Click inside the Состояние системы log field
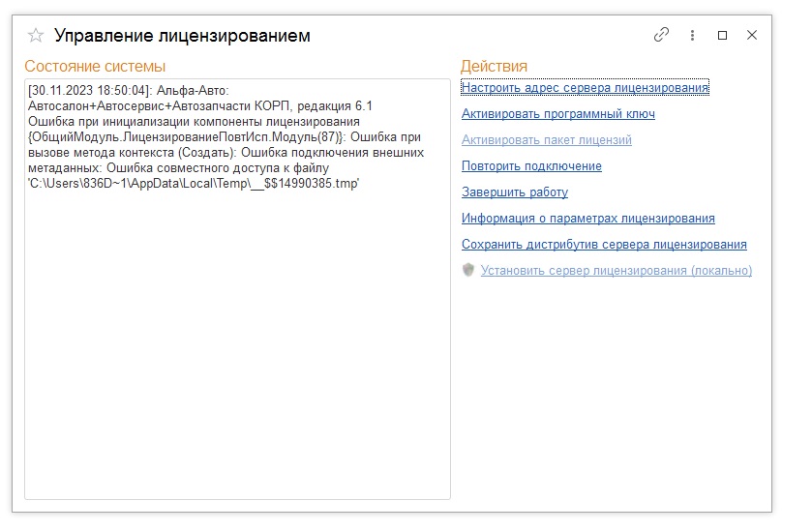The width and height of the screenshot is (812, 531). point(237,289)
